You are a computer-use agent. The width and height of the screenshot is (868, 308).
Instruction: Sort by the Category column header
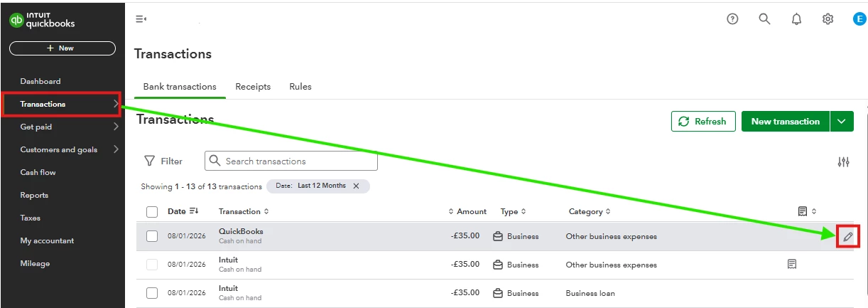(x=589, y=211)
